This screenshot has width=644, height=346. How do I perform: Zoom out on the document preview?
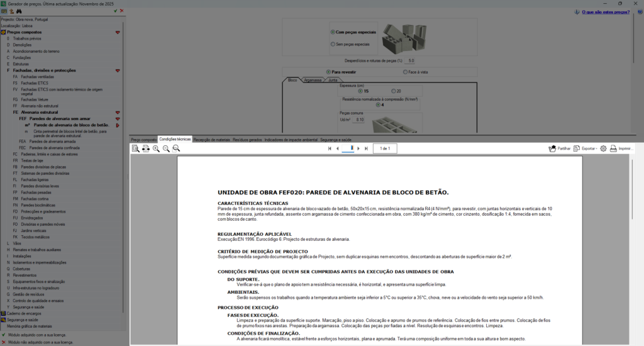coord(166,148)
